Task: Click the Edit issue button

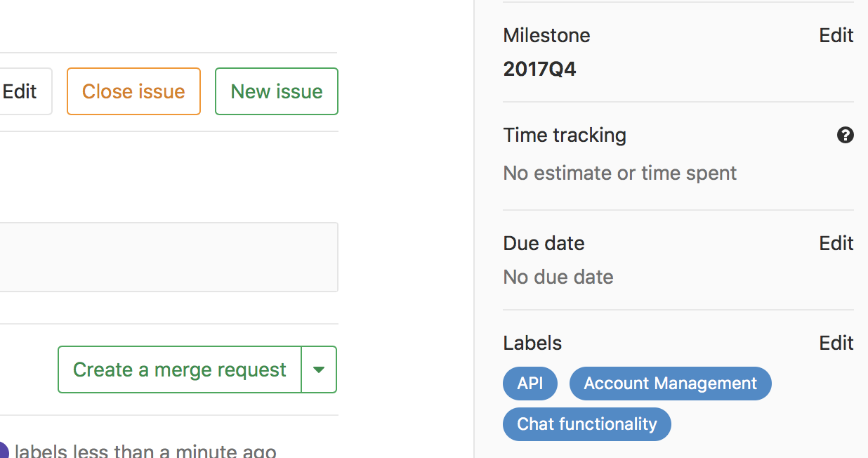Action: pos(20,91)
